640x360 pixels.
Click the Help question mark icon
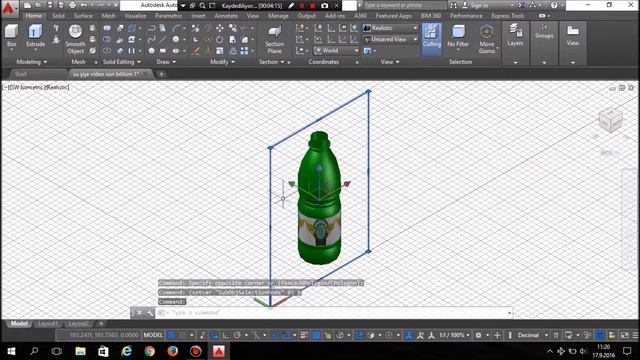tap(553, 5)
